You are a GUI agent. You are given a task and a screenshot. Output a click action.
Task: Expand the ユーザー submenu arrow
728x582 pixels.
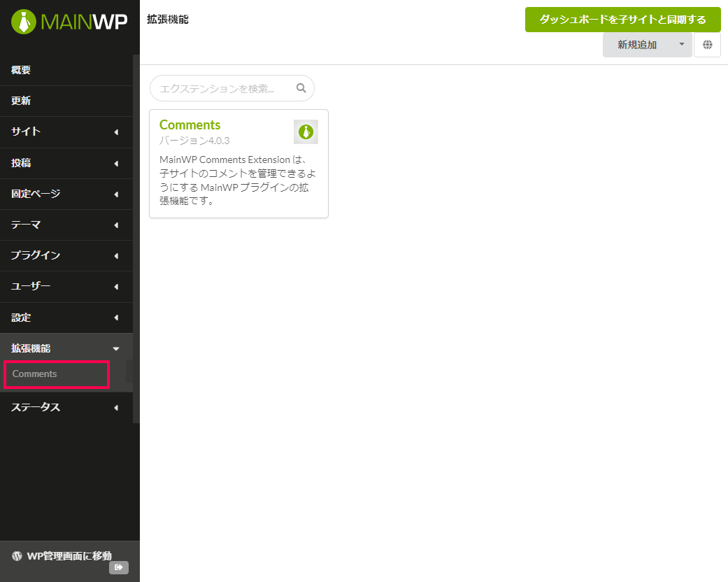click(116, 287)
